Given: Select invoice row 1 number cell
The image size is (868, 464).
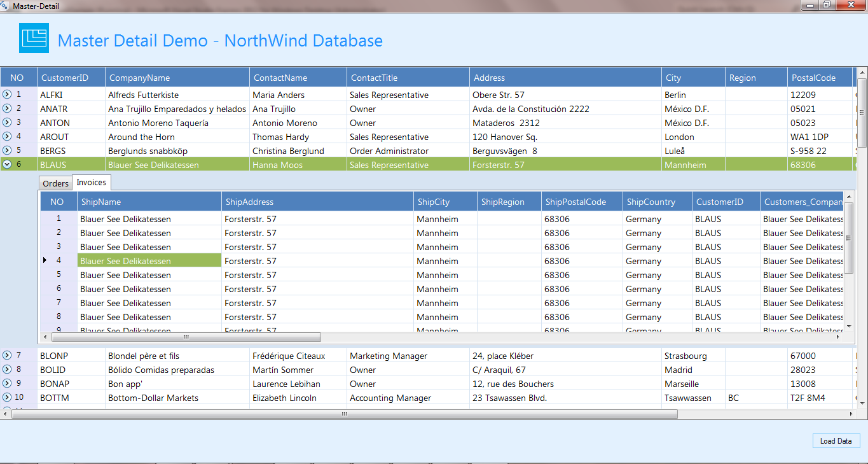Looking at the screenshot, I should pyautogui.click(x=59, y=218).
